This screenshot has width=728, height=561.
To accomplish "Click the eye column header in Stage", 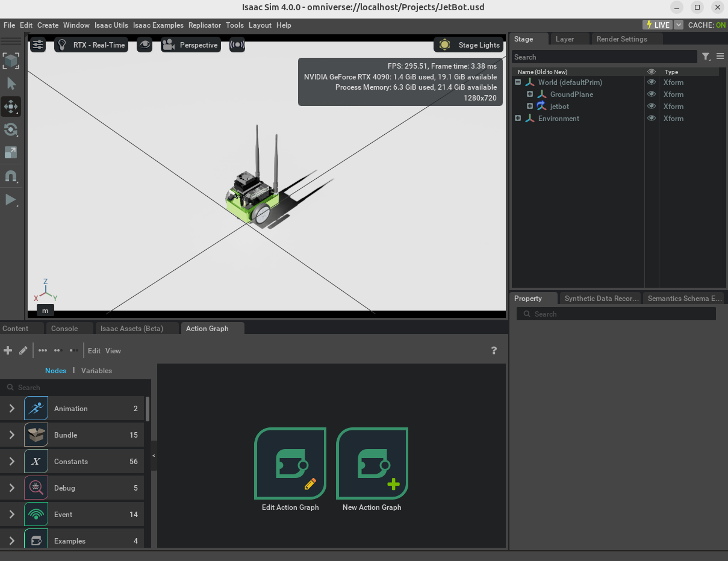I will [651, 72].
